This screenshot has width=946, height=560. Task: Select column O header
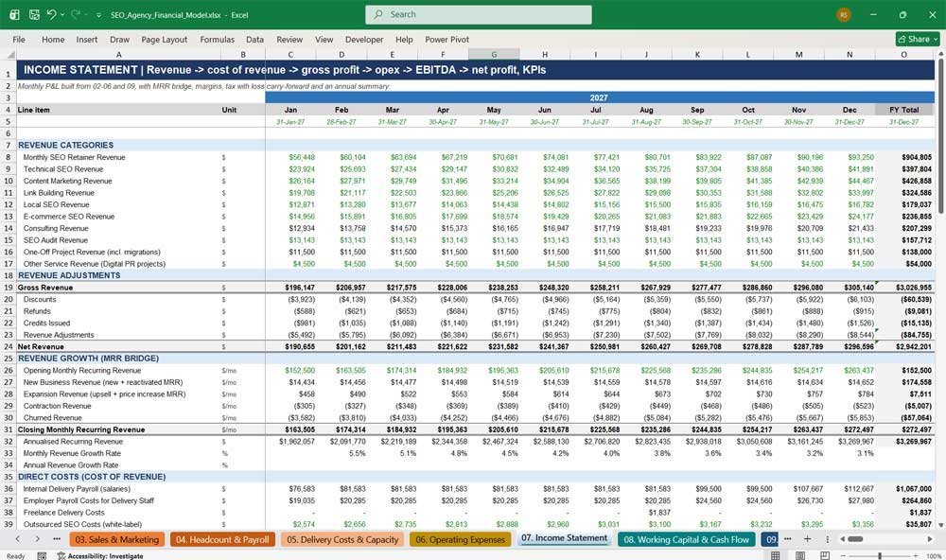903,54
